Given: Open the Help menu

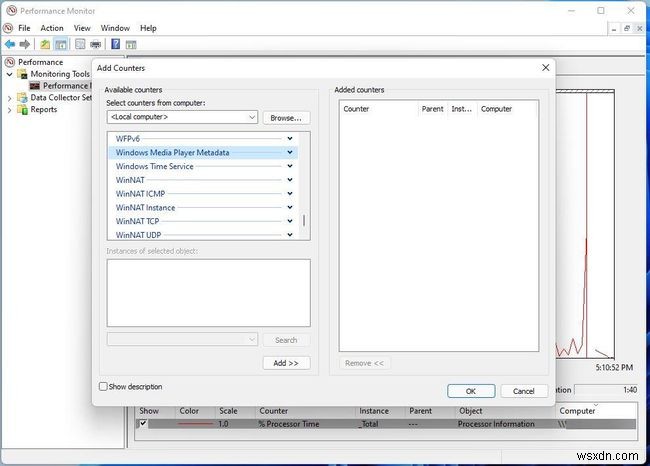Looking at the screenshot, I should click(148, 28).
